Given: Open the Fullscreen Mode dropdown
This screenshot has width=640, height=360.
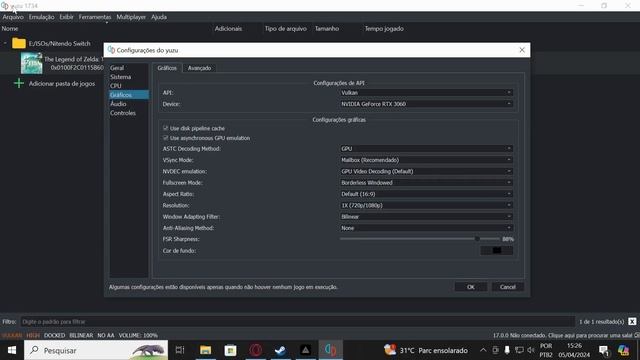Looking at the screenshot, I should pyautogui.click(x=426, y=183).
